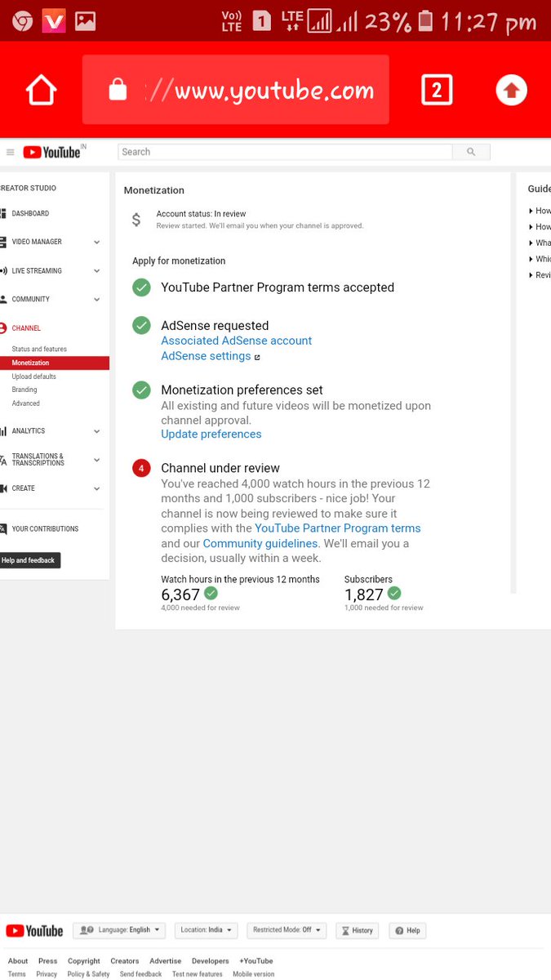Screen dimensions: 551x980
Task: Click the Channel sidebar icon
Action: [3, 328]
